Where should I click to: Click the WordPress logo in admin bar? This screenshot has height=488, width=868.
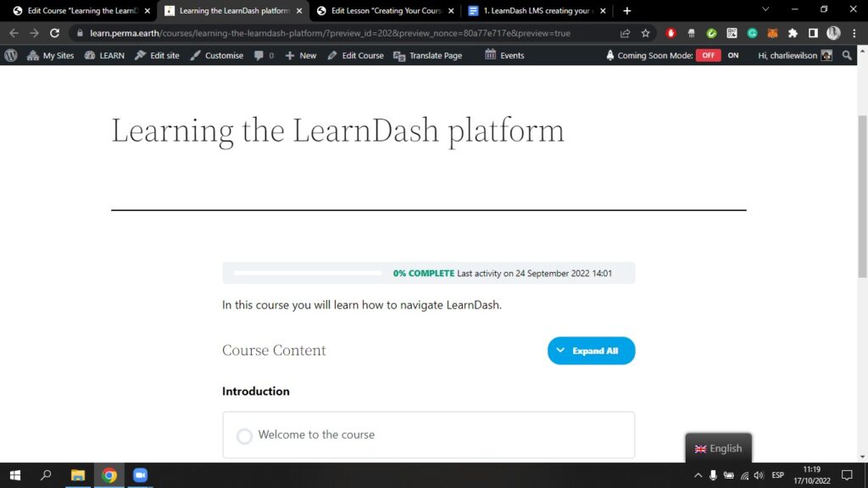11,55
